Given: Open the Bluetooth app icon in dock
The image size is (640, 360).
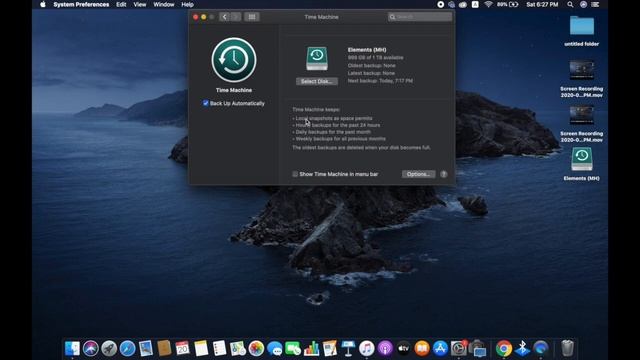Looking at the screenshot, I should pos(522,349).
